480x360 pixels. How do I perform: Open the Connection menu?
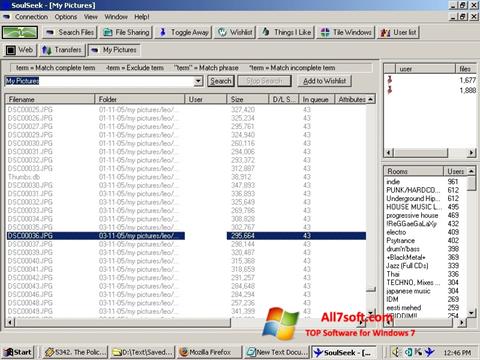(31, 17)
